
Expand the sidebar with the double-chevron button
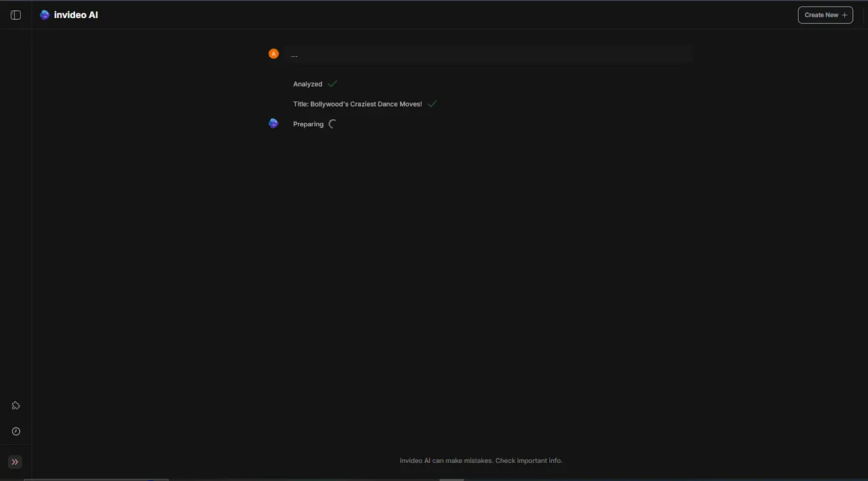15,462
